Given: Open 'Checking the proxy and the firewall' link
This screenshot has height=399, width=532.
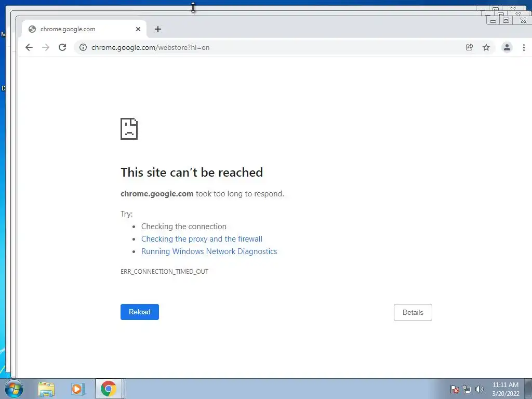Looking at the screenshot, I should (202, 239).
